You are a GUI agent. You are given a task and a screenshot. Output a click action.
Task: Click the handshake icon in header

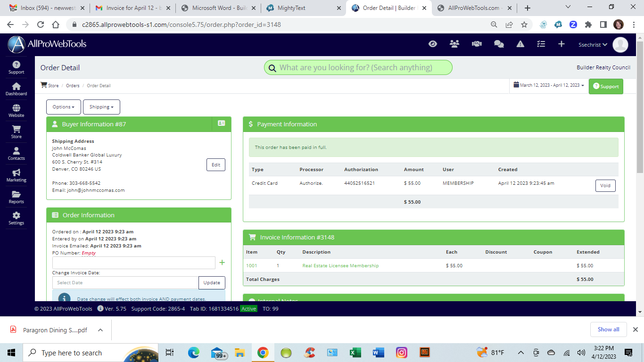(477, 44)
